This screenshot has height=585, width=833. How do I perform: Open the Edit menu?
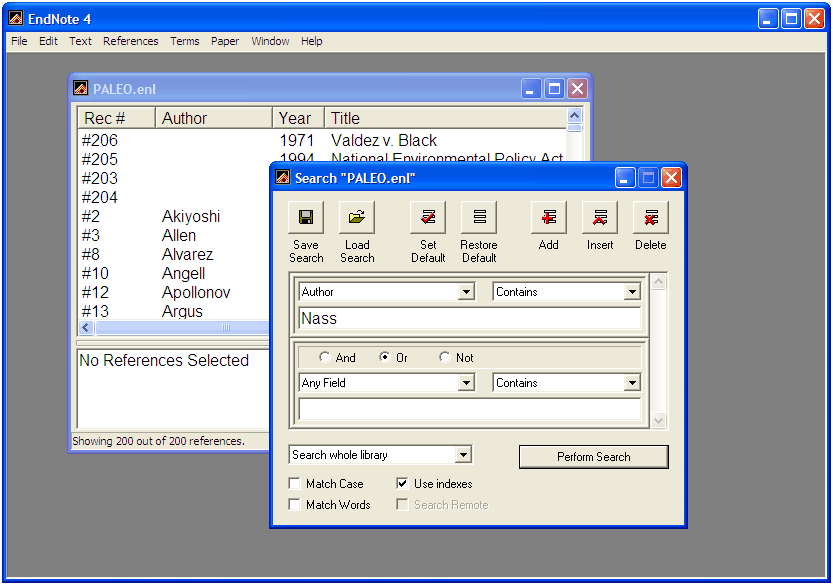(x=48, y=41)
